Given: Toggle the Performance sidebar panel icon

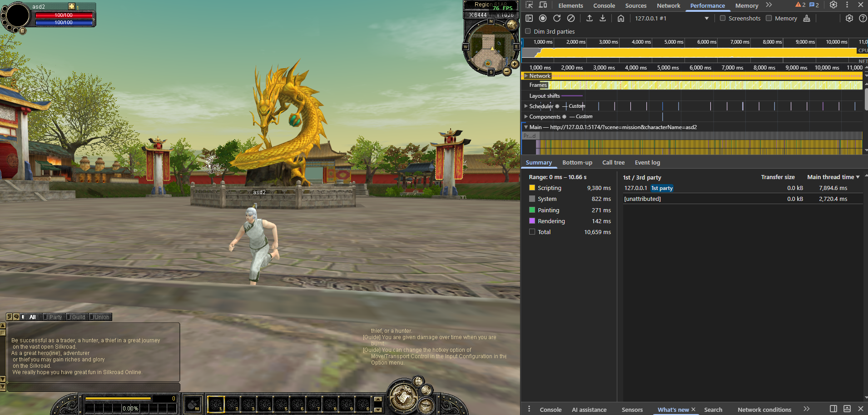Looking at the screenshot, I should click(x=529, y=18).
